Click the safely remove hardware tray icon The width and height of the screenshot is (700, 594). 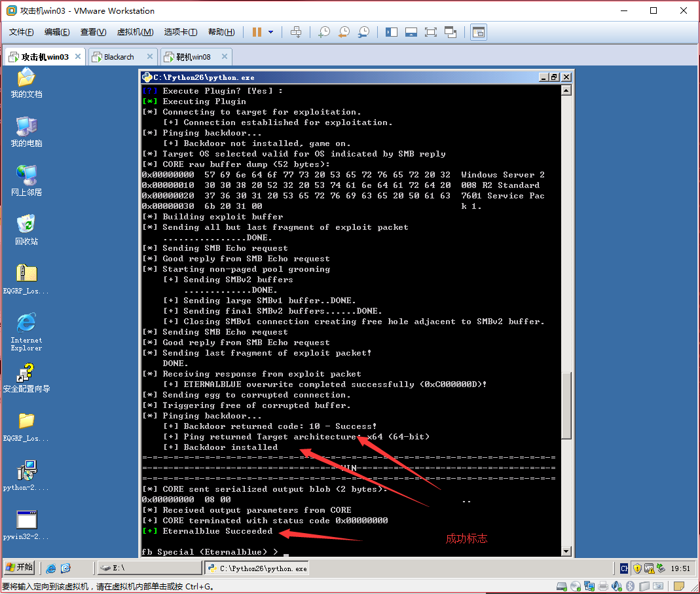click(661, 568)
